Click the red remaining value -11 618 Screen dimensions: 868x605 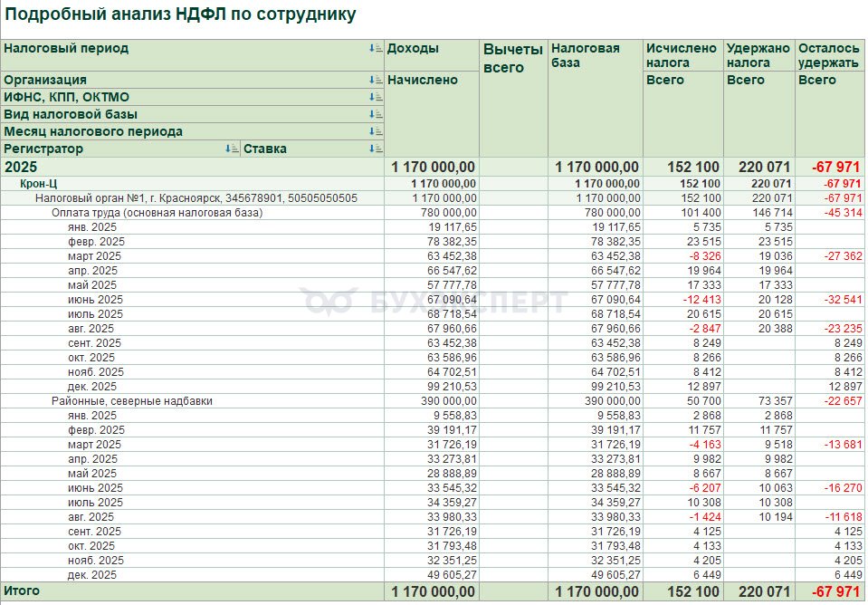point(843,516)
